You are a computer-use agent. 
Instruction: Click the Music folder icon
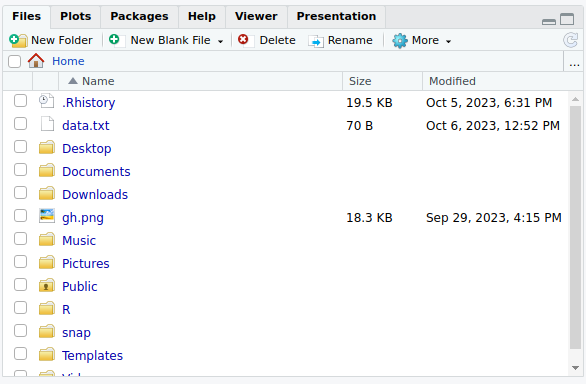(x=47, y=240)
